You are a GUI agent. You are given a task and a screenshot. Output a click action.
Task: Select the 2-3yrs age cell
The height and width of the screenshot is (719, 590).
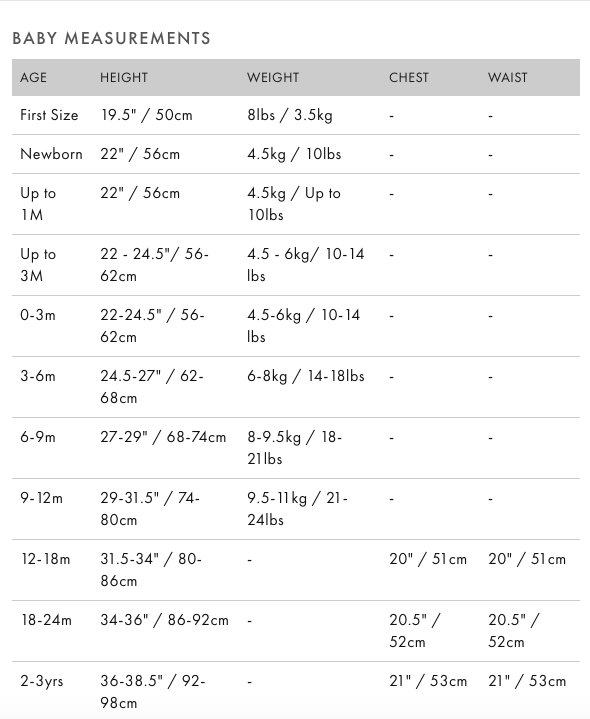(x=42, y=681)
